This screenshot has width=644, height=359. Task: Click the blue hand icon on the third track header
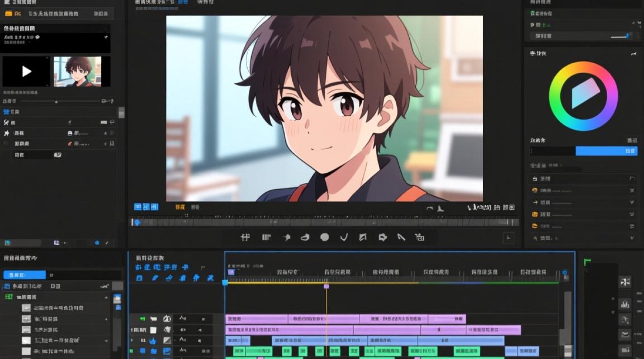pyautogui.click(x=153, y=341)
